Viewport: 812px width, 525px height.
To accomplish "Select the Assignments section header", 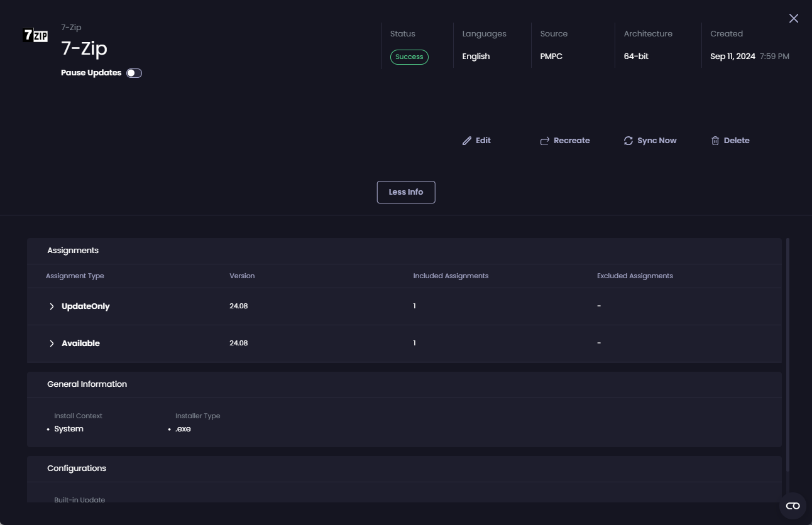I will click(72, 250).
